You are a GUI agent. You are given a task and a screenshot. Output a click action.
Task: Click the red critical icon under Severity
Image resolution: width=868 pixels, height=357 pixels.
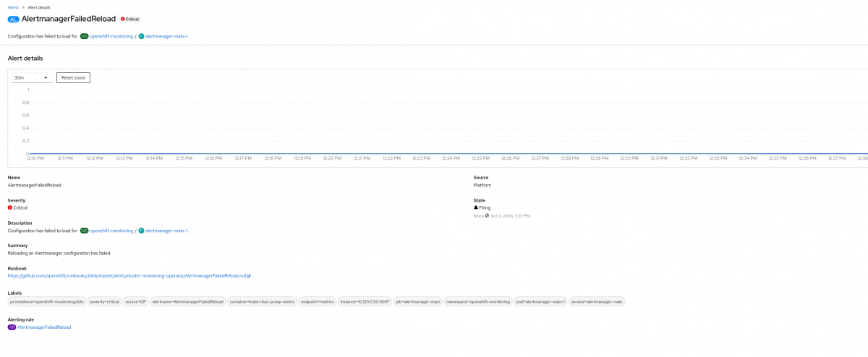[10, 207]
